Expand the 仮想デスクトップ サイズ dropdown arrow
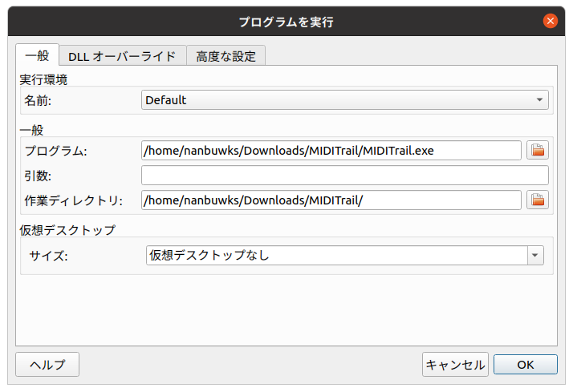The width and height of the screenshot is (573, 392). click(x=535, y=255)
